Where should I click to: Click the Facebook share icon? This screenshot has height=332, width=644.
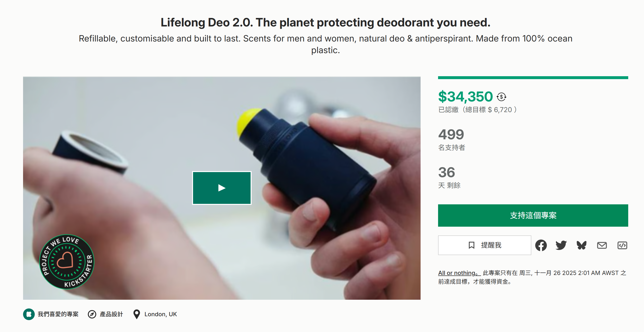(541, 245)
